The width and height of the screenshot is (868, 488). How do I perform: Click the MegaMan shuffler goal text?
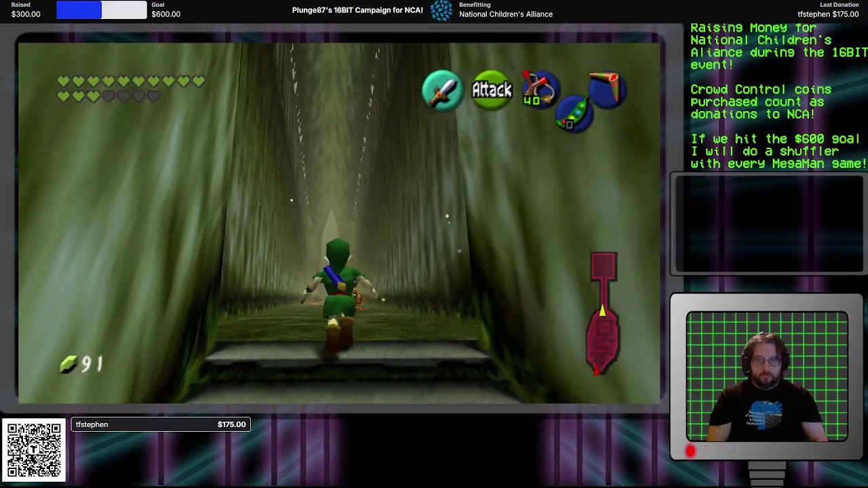tap(778, 151)
